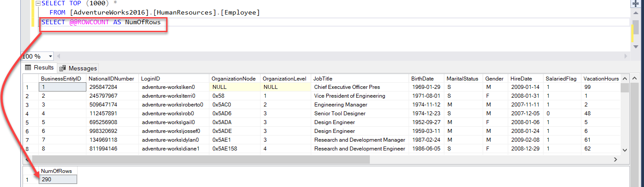Click the editor vertical scrollbar down arrow
Screen dimensions: 644x187
[x=635, y=46]
